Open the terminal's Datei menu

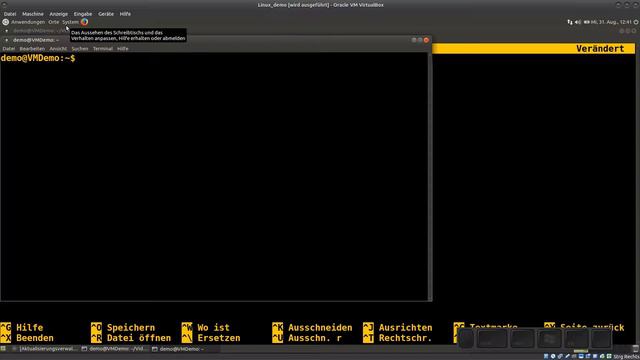click(9, 49)
